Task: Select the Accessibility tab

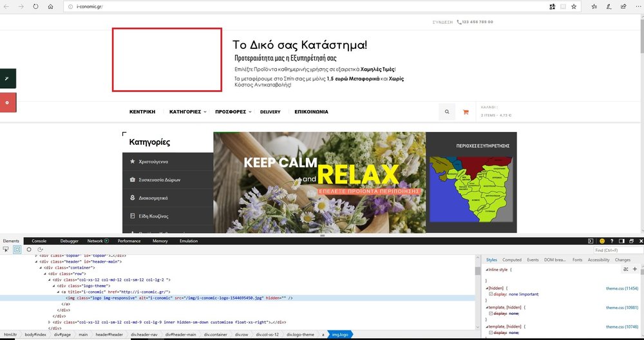Action: point(598,260)
